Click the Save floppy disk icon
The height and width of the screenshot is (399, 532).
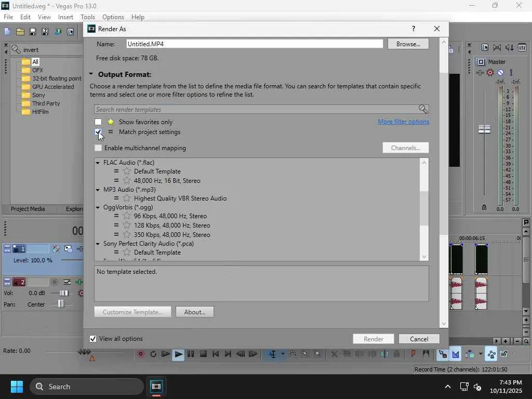(x=33, y=32)
